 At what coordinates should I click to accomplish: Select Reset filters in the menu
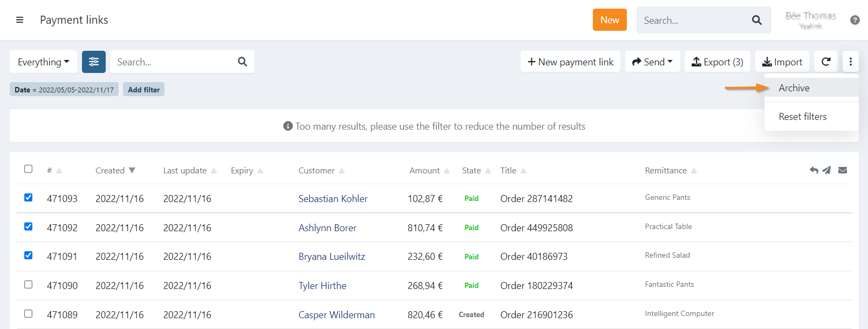pos(802,117)
